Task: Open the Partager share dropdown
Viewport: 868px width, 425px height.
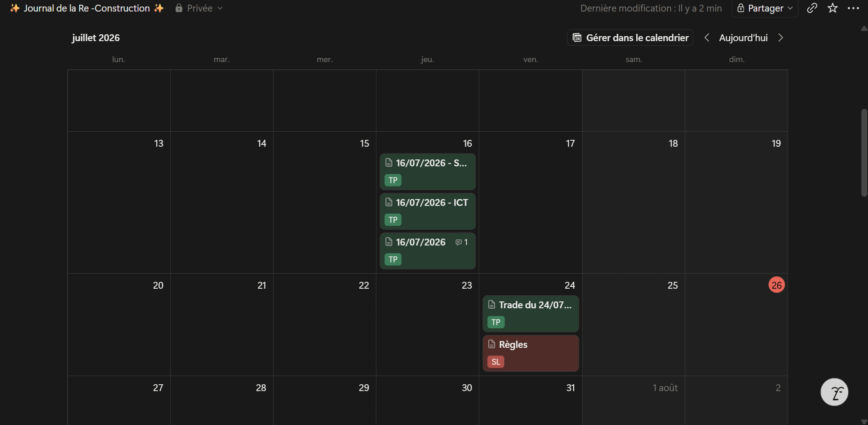Action: point(765,8)
